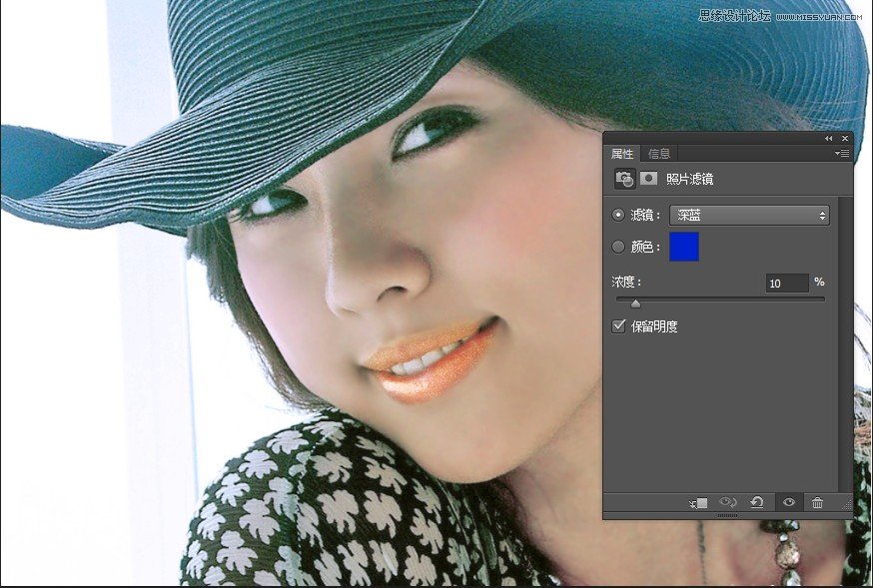873x588 pixels.
Task: Select the 属性 Properties tab
Action: (x=622, y=153)
